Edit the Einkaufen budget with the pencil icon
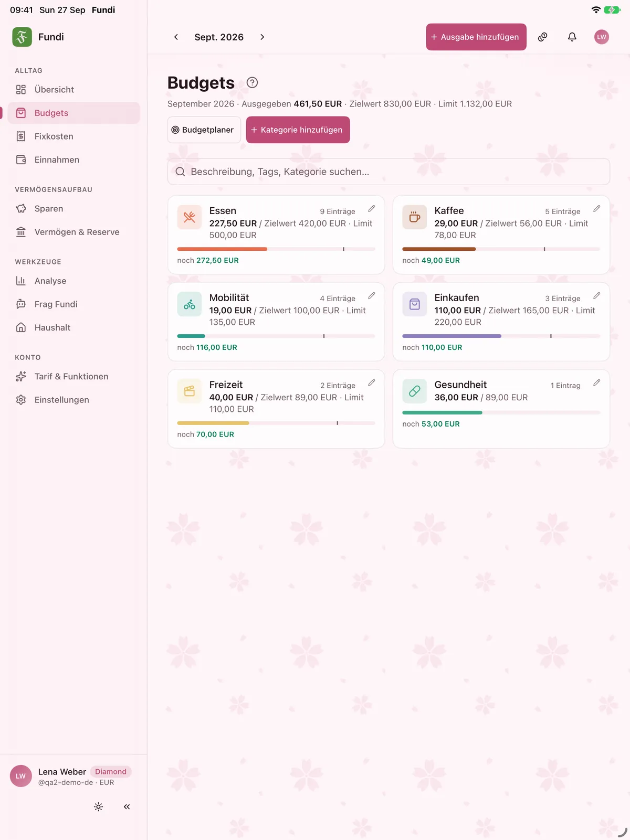The width and height of the screenshot is (630, 840). coord(596,296)
